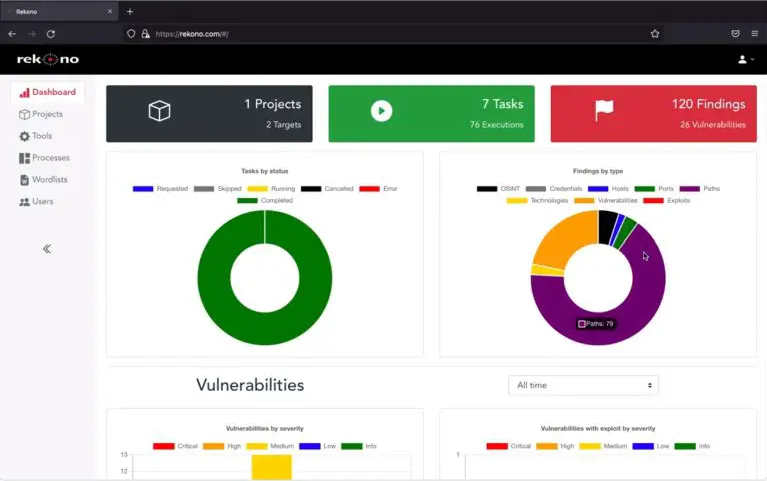The height and width of the screenshot is (481, 767).
Task: Toggle High legend in Vulnerabilities by severity
Action: pyautogui.click(x=222, y=446)
